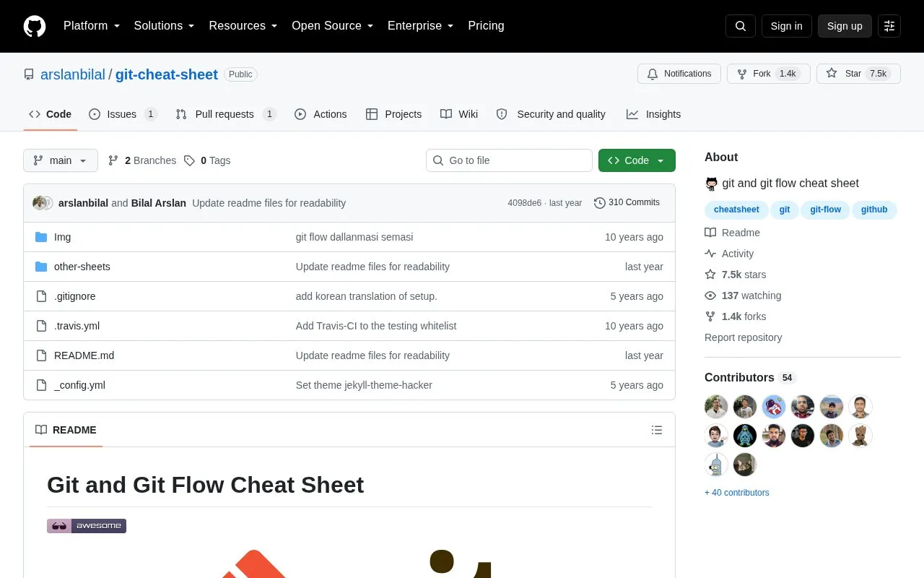Image resolution: width=924 pixels, height=578 pixels.
Task: Switch to the Insights tab
Action: (x=653, y=114)
